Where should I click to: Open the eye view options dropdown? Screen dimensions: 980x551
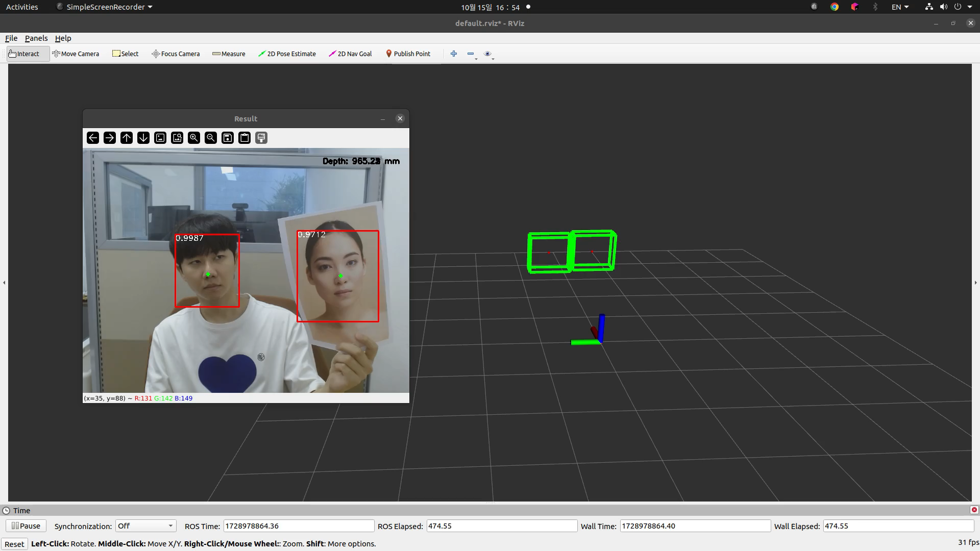tap(488, 54)
